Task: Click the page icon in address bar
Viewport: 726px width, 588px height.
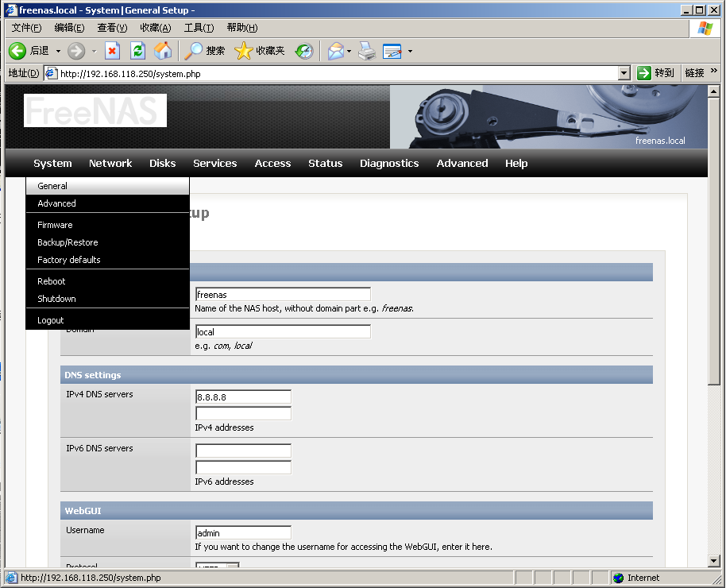Action: tap(52, 73)
